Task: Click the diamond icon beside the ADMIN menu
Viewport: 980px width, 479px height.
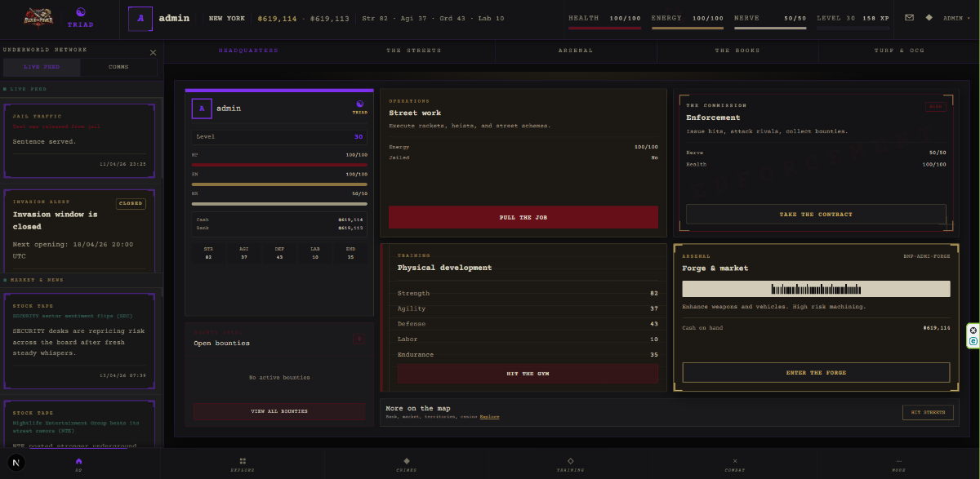Action: 929,17
